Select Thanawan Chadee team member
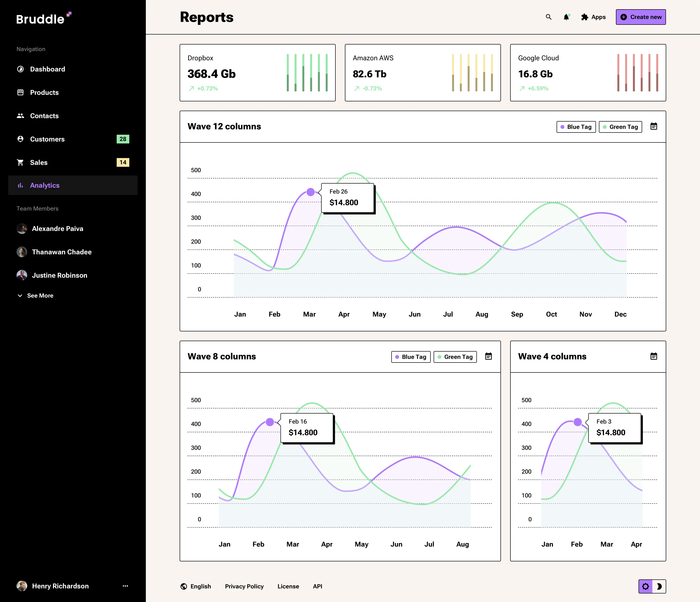The height and width of the screenshot is (602, 700). tap(61, 252)
